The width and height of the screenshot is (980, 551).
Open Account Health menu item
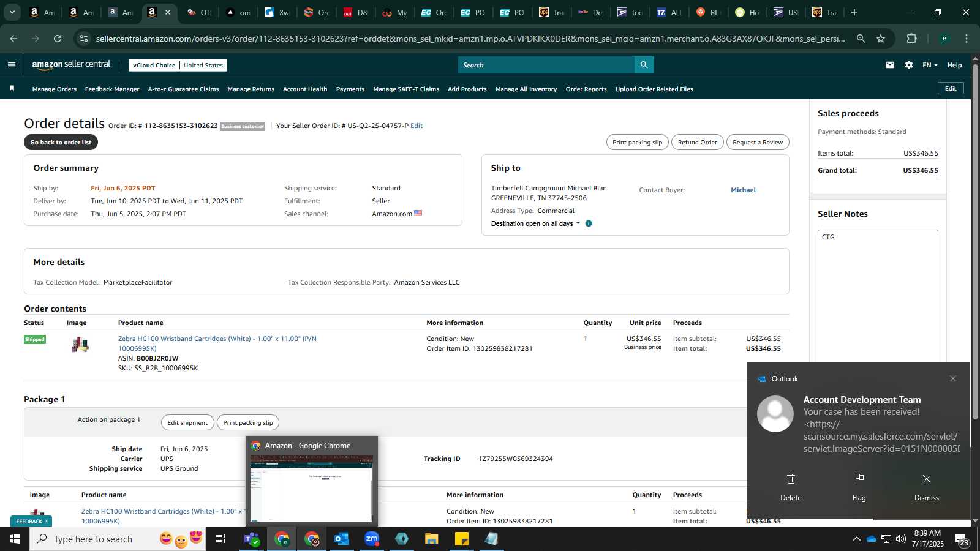(305, 89)
